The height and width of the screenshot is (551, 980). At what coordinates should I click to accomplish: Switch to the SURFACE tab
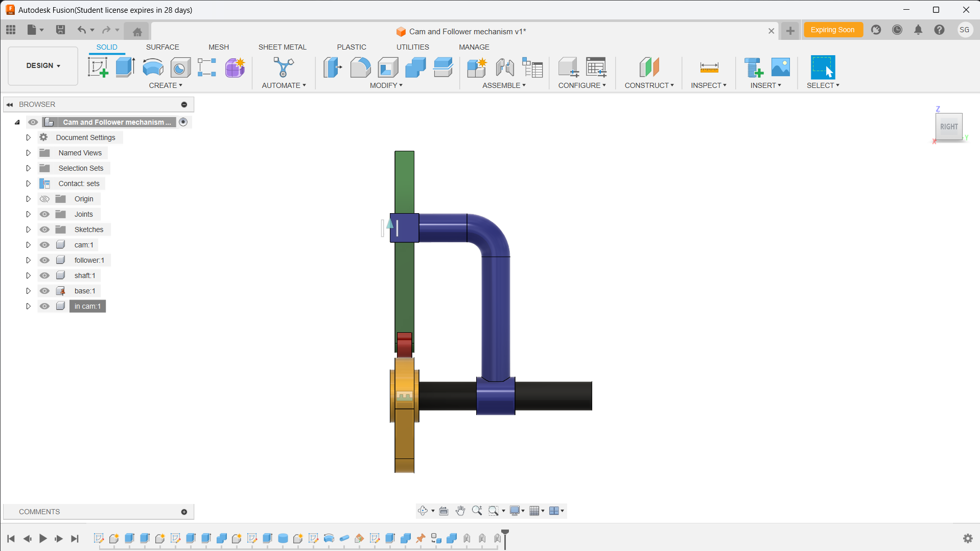coord(162,47)
